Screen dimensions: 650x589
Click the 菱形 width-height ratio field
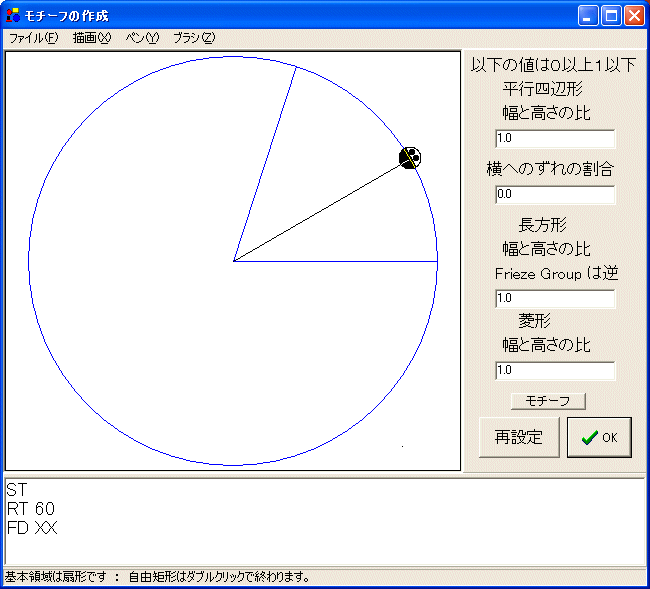point(555,370)
